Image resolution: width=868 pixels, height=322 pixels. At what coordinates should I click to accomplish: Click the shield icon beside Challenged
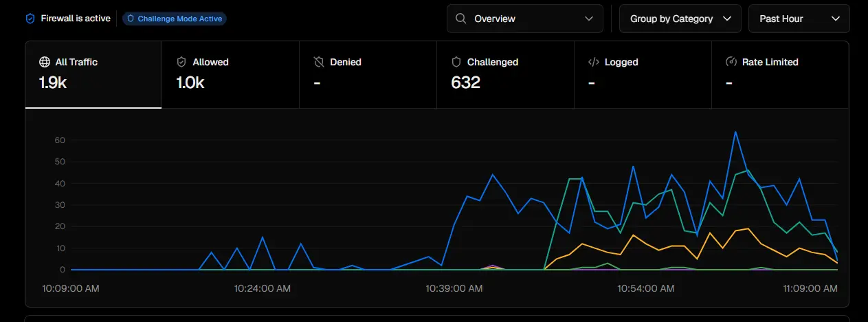456,62
